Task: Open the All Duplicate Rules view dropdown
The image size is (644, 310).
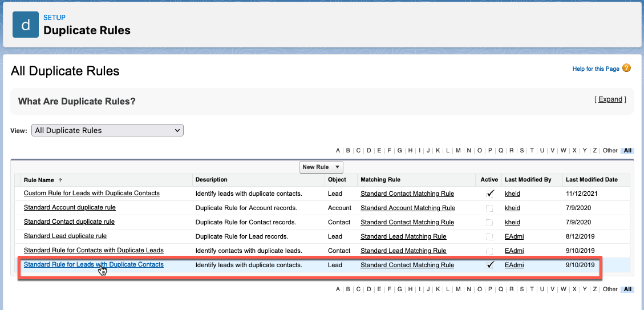Action: [x=107, y=130]
